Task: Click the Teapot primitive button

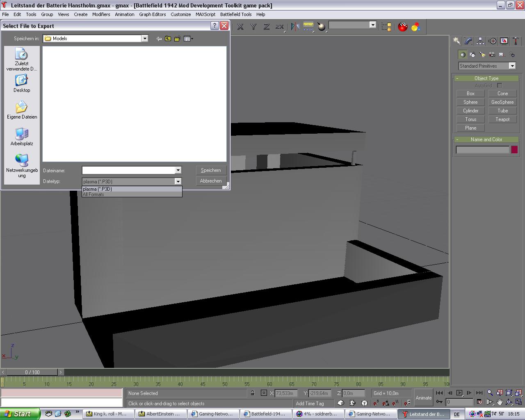Action: [502, 119]
